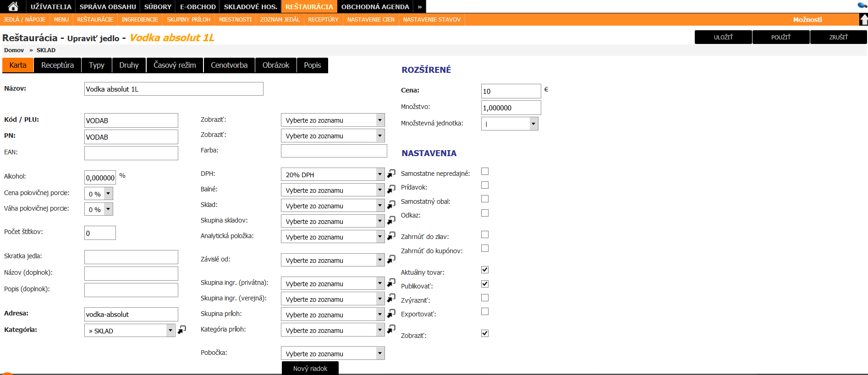Open lookup icon beside Závislé od
Viewport: 868px width, 375px height.
[x=391, y=259]
